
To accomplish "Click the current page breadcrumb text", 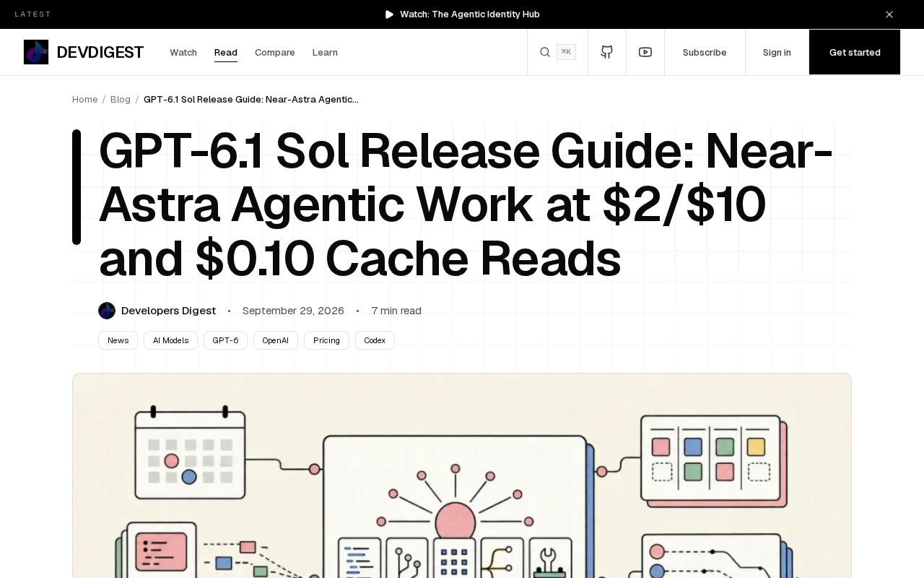I will click(x=251, y=99).
